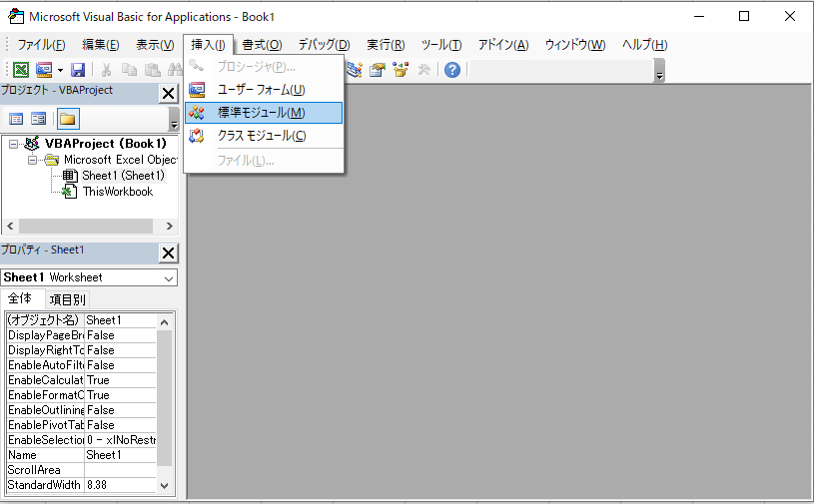Screen dimensions: 814x504
Task: Select the EnableSelection 0 - xlNoRestrictions value
Action: tap(121, 440)
